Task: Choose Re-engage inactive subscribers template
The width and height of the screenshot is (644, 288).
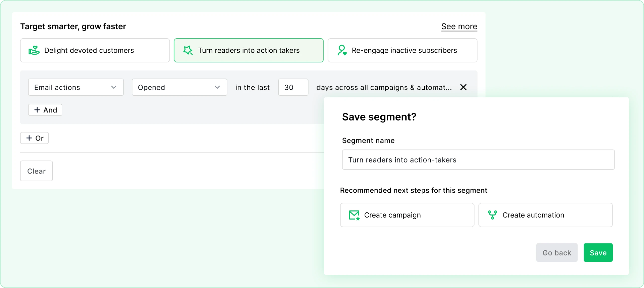Action: point(402,50)
